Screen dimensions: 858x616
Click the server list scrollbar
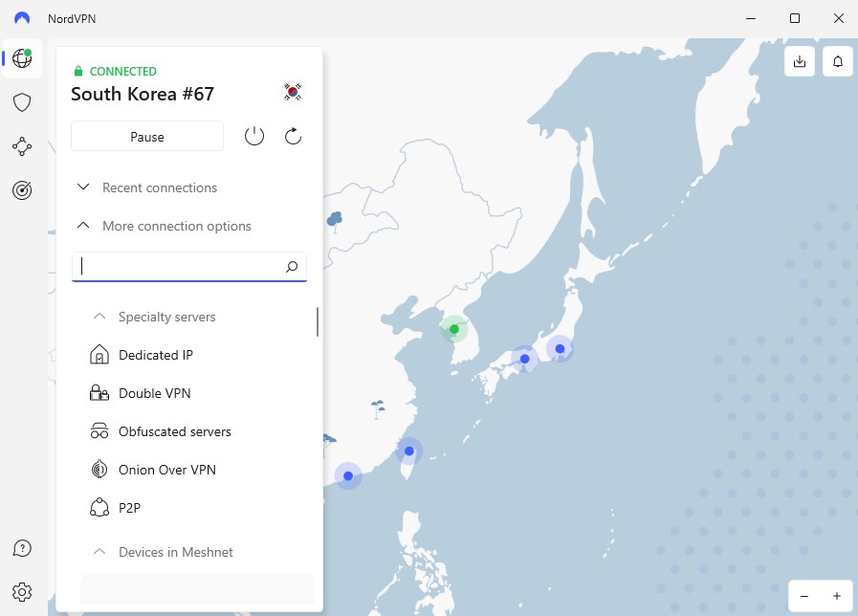coord(318,321)
